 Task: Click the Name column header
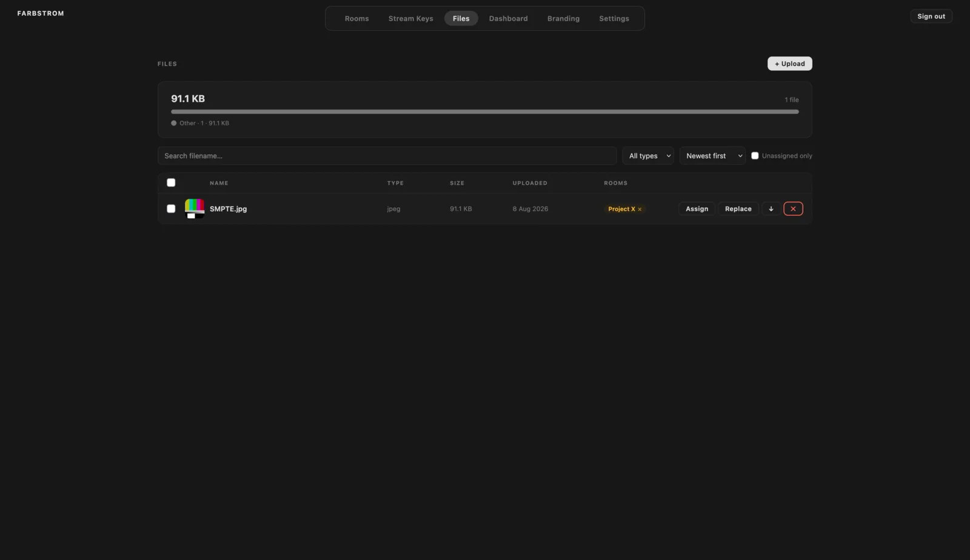[219, 183]
